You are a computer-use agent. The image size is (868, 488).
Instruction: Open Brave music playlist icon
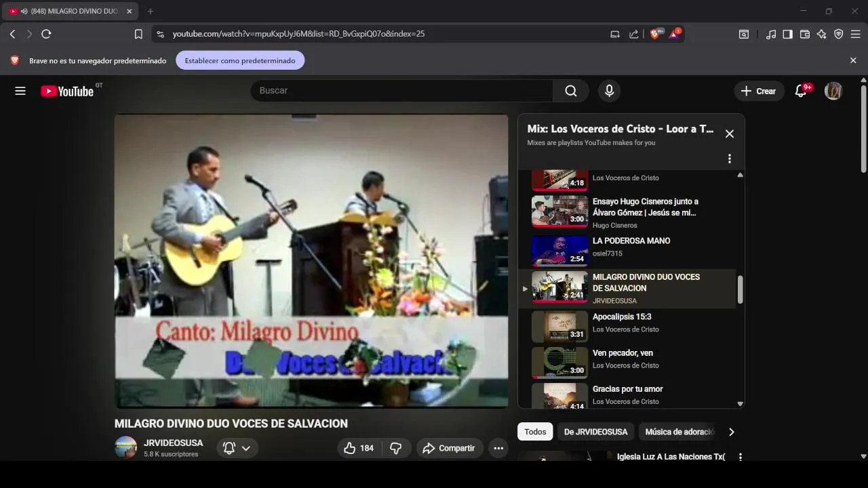(771, 34)
